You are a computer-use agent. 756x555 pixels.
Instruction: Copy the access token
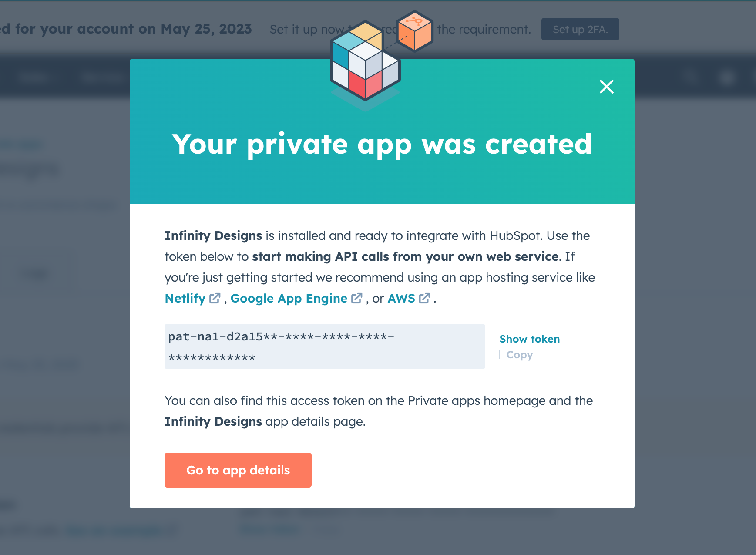[519, 355]
